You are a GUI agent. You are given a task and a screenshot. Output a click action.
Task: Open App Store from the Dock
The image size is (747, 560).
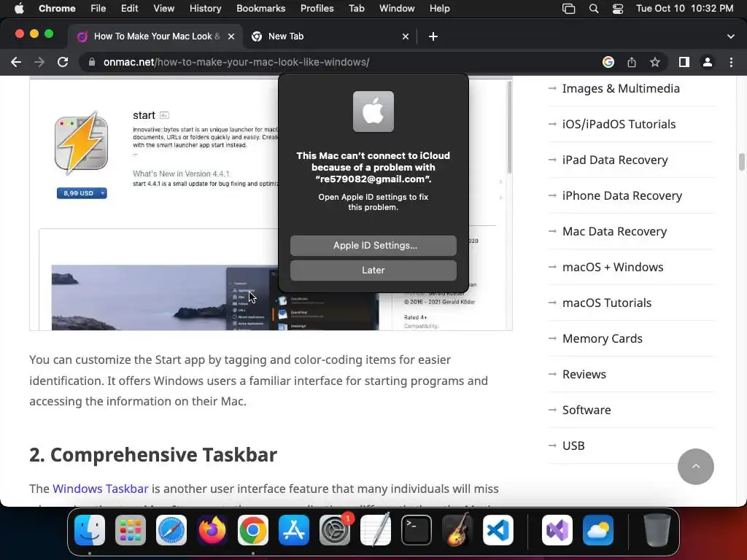tap(294, 530)
